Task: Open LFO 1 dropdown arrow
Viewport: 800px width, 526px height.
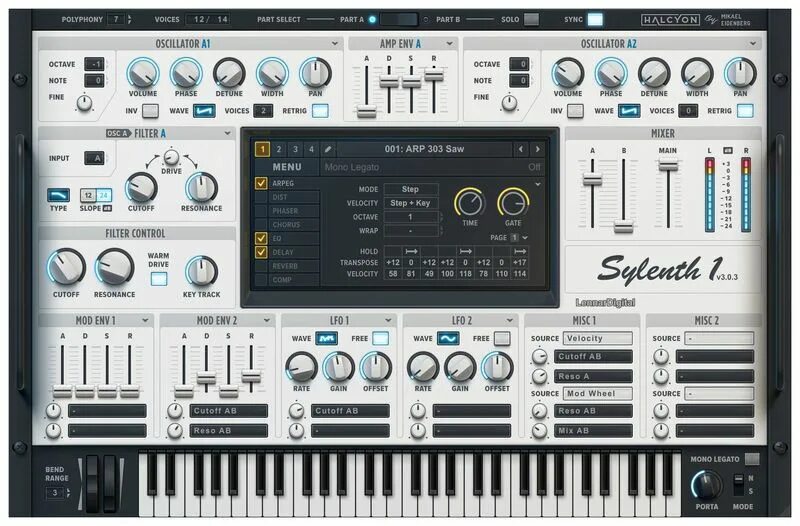Action: (388, 320)
